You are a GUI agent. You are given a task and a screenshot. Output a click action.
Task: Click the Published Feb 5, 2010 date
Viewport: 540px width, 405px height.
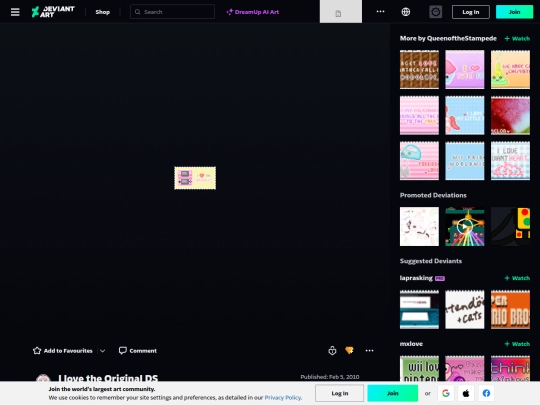(330, 377)
